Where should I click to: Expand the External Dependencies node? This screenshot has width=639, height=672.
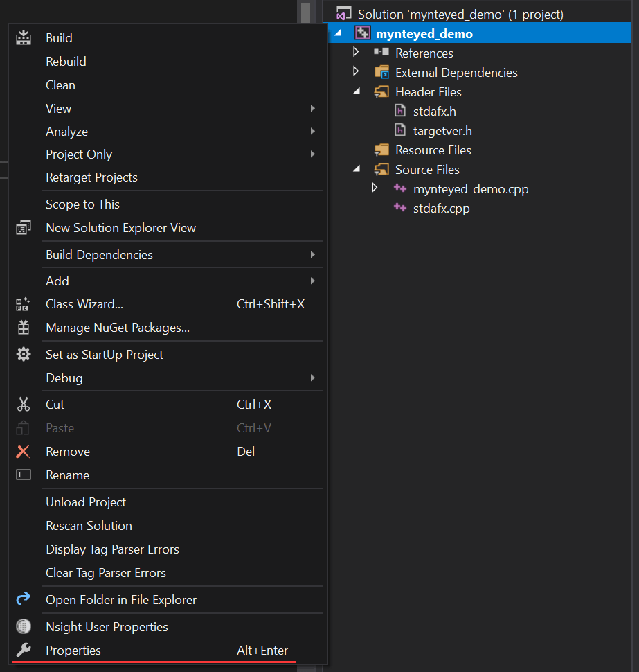pyautogui.click(x=355, y=71)
